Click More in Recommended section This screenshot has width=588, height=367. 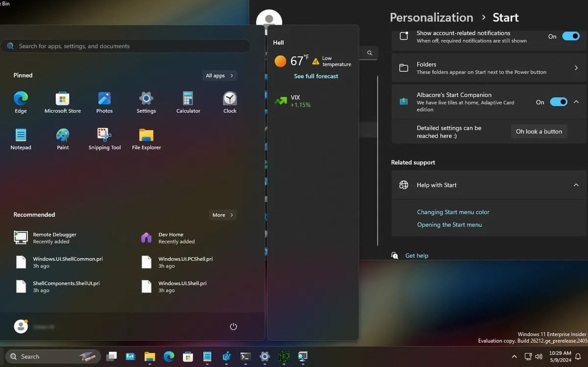(223, 215)
